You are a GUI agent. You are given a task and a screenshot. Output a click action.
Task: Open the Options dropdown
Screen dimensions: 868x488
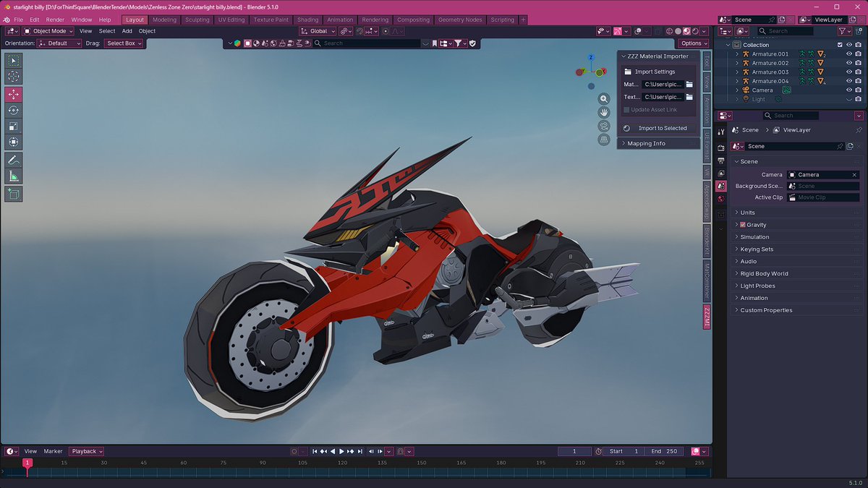pos(693,43)
